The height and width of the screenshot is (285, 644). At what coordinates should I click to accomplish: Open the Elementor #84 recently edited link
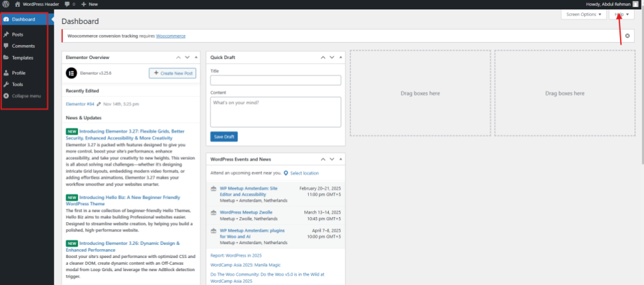click(x=80, y=104)
